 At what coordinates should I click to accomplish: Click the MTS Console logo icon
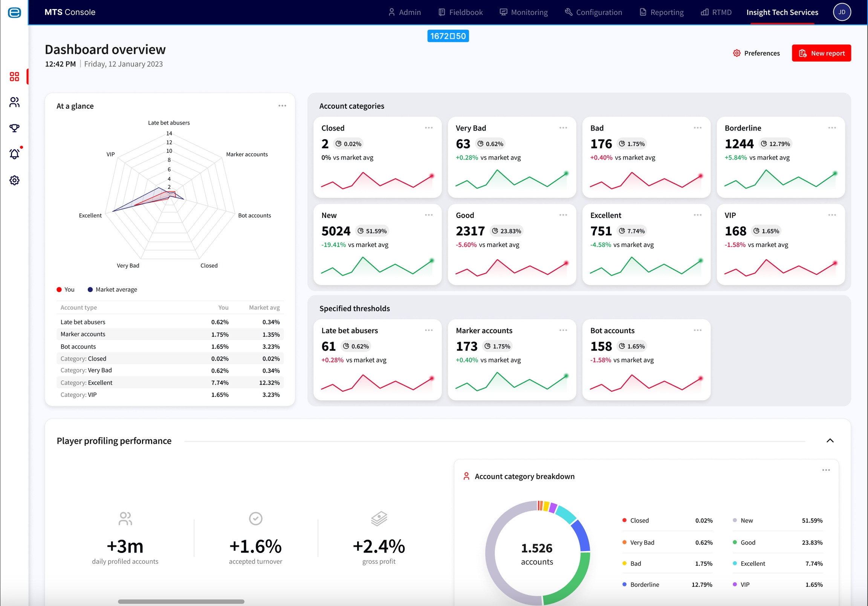14,12
